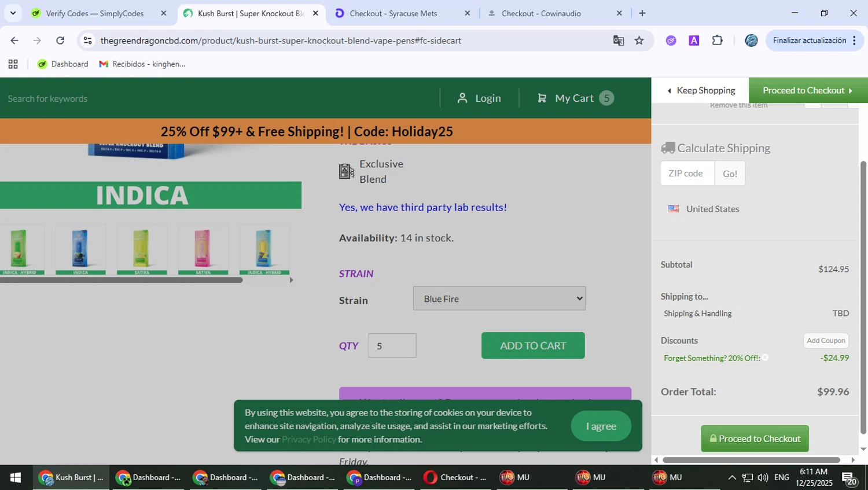This screenshot has width=868, height=490.
Task: Open volume tray icon
Action: pos(763,478)
